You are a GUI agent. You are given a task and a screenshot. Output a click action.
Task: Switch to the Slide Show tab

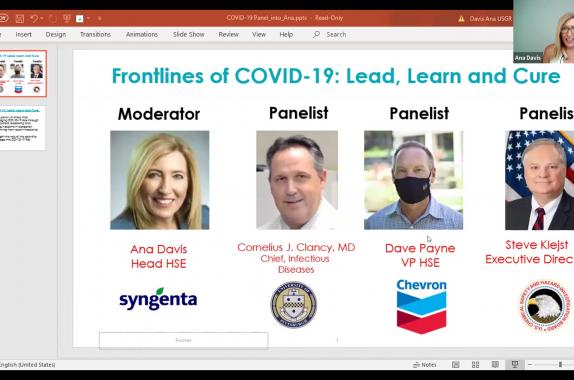[x=189, y=34]
